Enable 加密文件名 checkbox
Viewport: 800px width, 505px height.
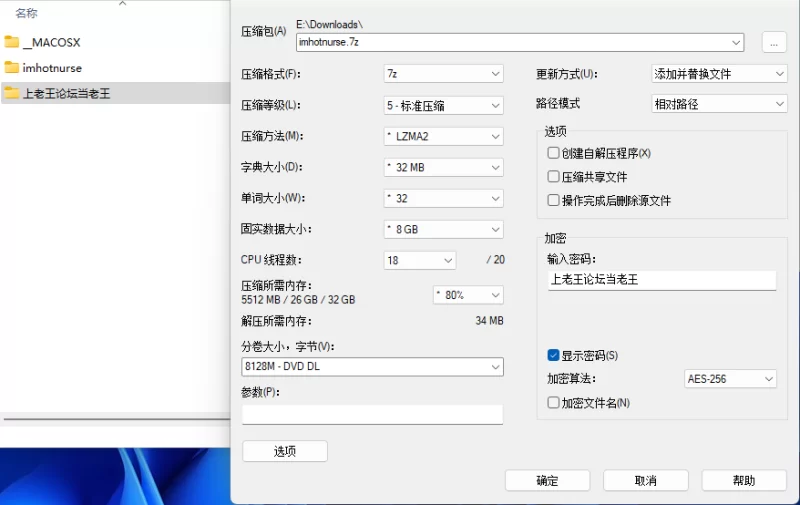click(x=553, y=402)
